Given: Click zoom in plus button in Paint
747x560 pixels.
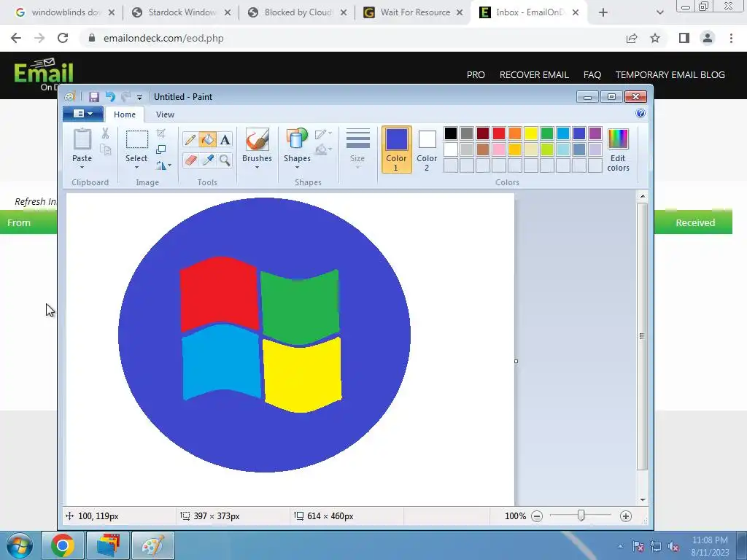Looking at the screenshot, I should (x=626, y=516).
